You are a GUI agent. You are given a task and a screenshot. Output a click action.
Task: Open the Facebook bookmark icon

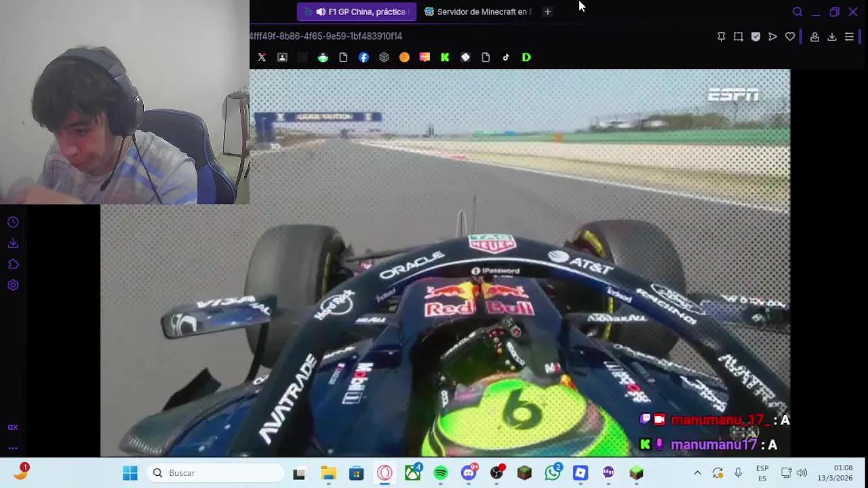pos(363,58)
